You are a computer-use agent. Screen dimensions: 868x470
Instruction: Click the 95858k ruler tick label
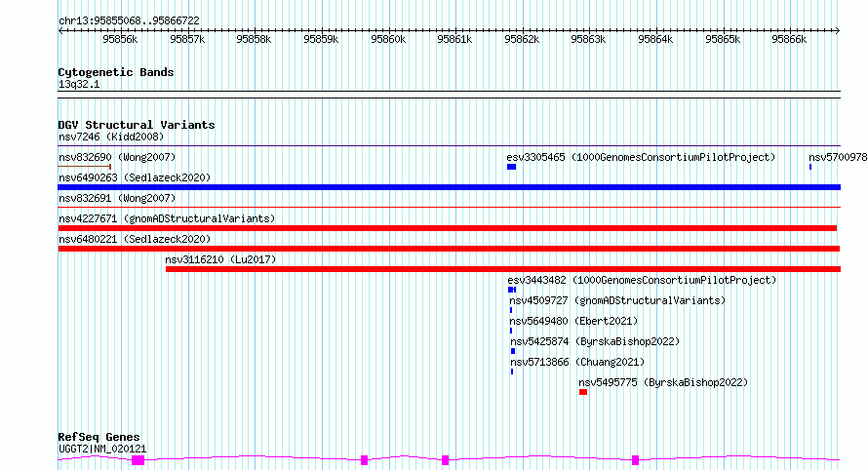point(254,39)
